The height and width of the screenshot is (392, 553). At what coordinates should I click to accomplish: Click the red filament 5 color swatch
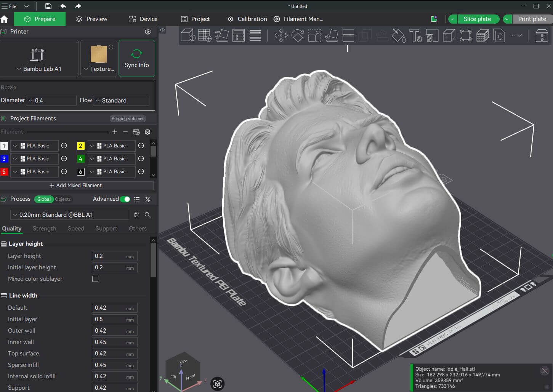4,172
